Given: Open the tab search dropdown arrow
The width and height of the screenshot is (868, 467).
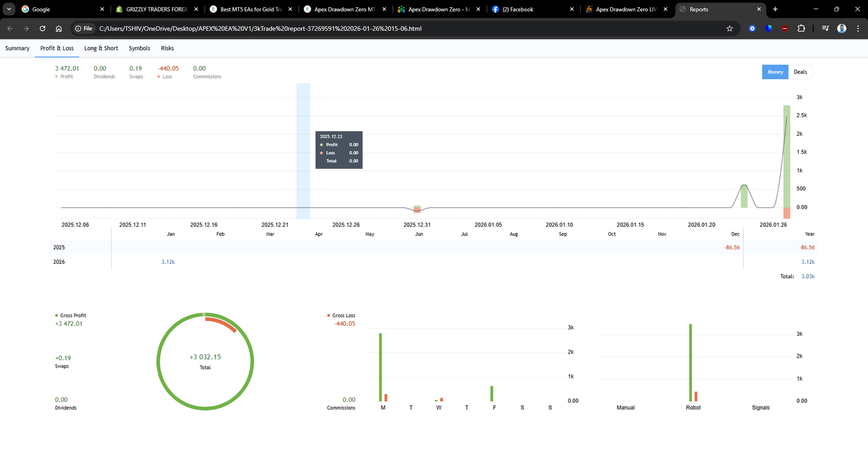Looking at the screenshot, I should (x=8, y=10).
